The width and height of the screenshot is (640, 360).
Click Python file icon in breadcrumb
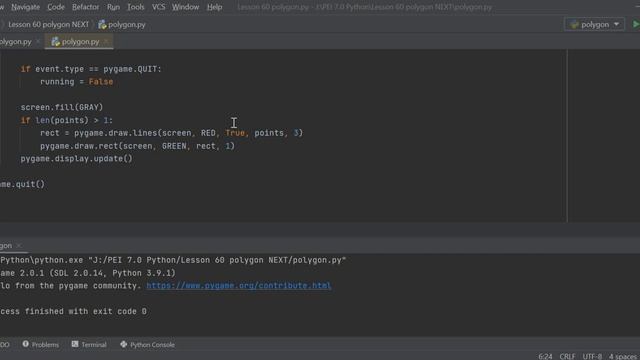pos(102,25)
